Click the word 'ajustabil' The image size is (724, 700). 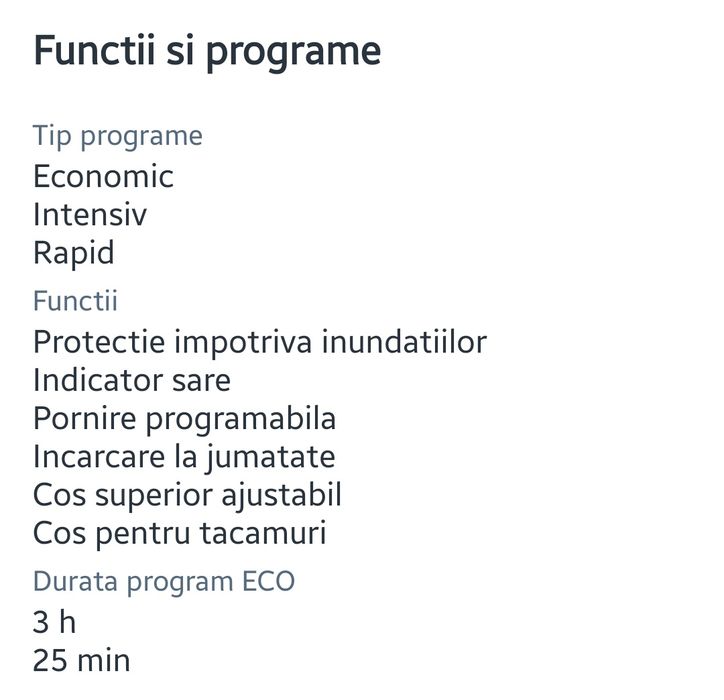[x=290, y=495]
